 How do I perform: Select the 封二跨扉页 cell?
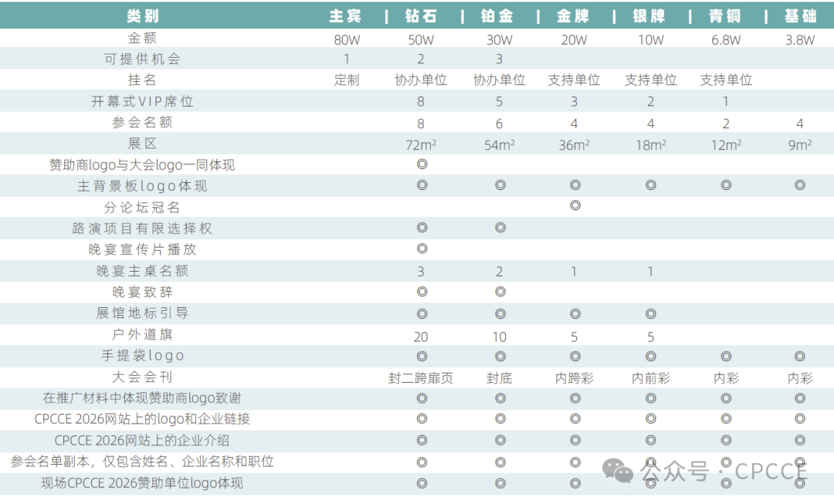coord(421,378)
